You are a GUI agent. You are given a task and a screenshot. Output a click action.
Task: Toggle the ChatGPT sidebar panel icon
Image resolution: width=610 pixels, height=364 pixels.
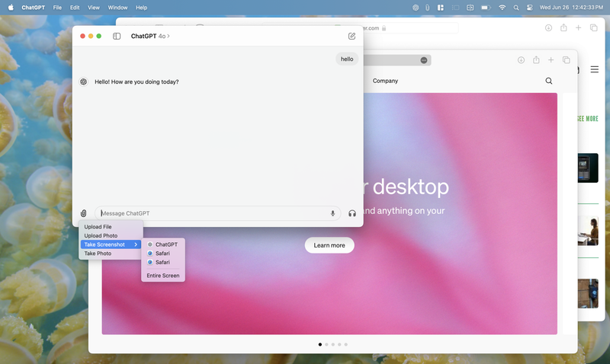117,36
